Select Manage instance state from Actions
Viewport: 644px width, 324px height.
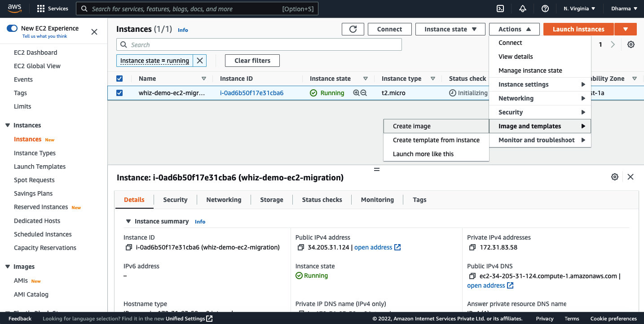pyautogui.click(x=540, y=70)
